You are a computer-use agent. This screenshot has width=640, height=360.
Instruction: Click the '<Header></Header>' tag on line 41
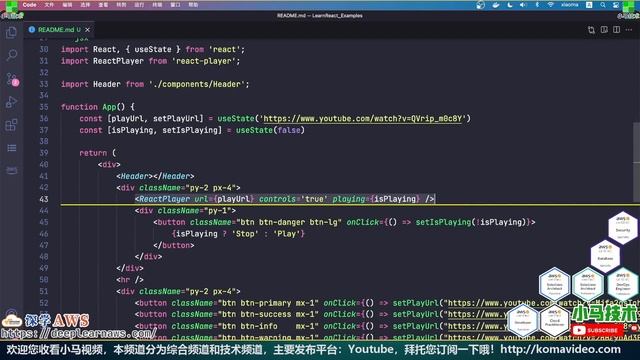[x=155, y=176]
